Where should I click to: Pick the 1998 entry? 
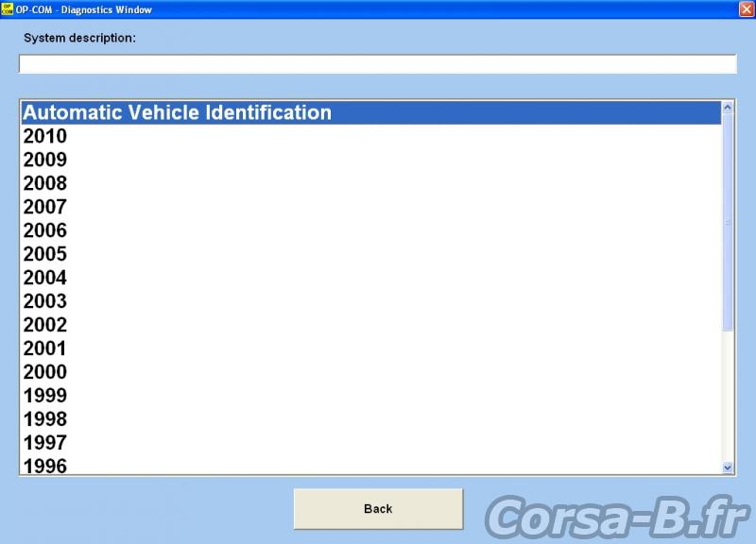click(371, 419)
